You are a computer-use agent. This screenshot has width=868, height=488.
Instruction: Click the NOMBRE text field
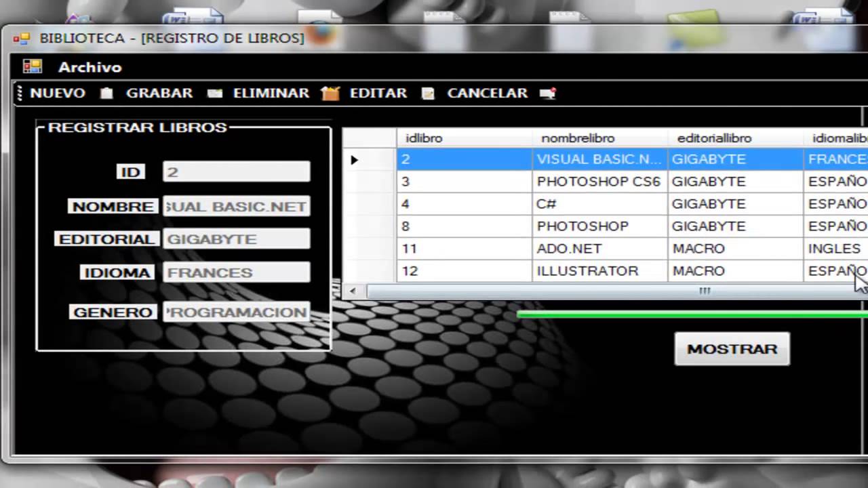click(x=237, y=206)
